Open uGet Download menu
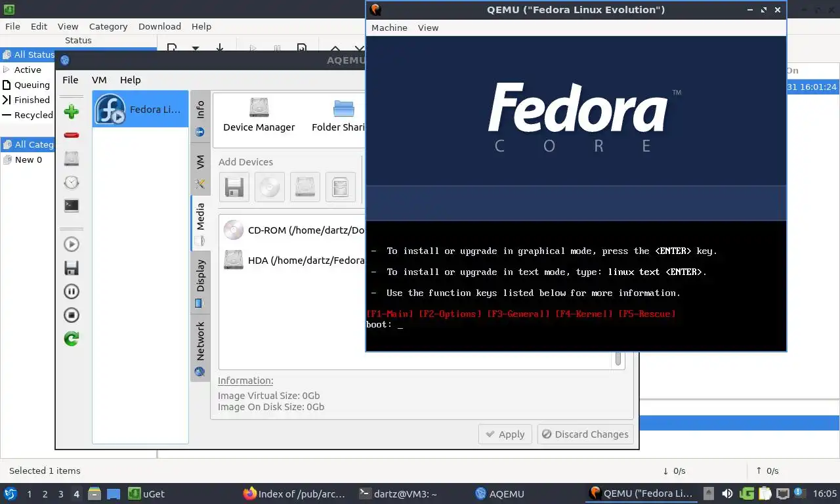 (159, 26)
